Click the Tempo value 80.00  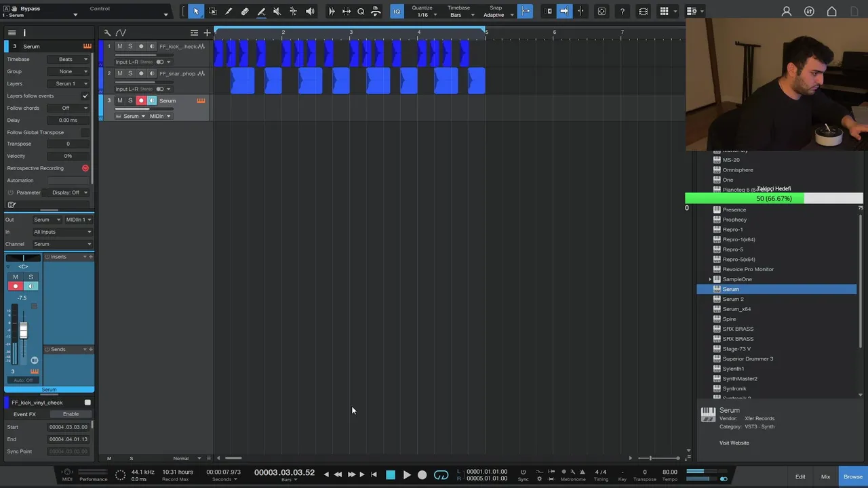click(x=669, y=472)
